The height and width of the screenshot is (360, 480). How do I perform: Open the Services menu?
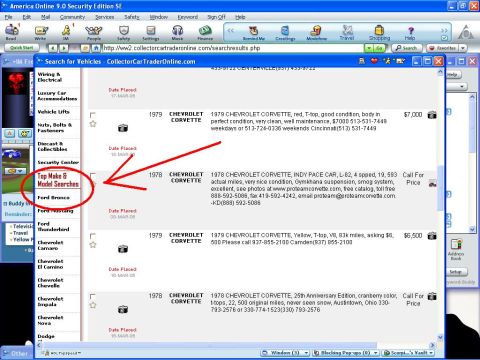coord(105,17)
